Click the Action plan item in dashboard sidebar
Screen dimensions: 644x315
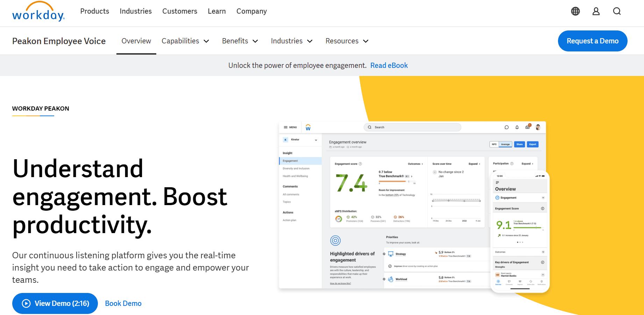point(289,220)
